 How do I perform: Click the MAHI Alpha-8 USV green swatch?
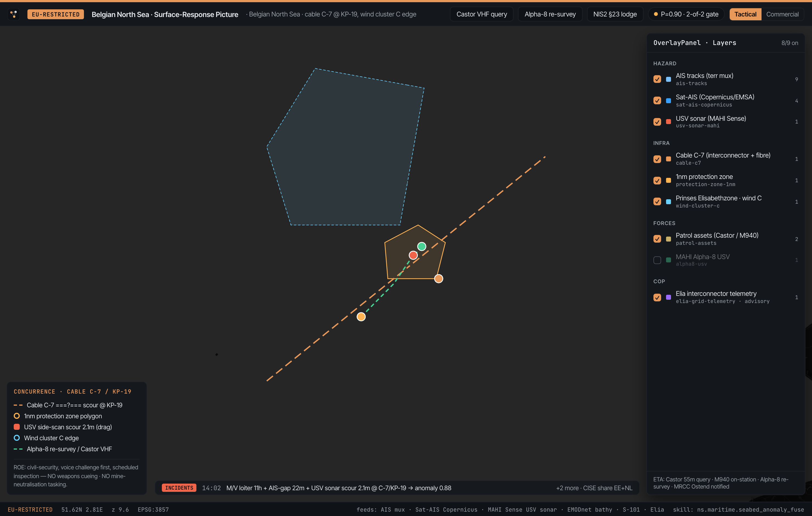[668, 260]
